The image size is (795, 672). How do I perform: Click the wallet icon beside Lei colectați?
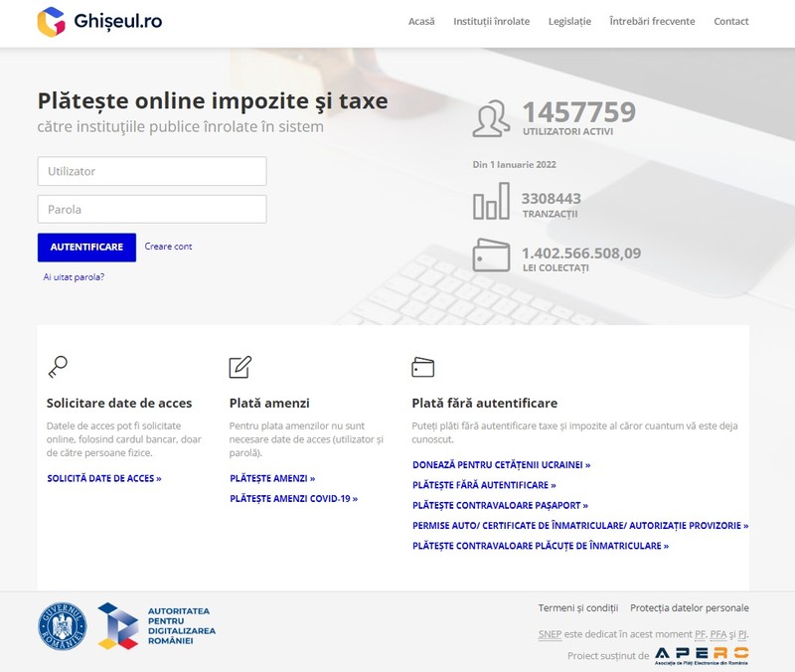pos(491,255)
